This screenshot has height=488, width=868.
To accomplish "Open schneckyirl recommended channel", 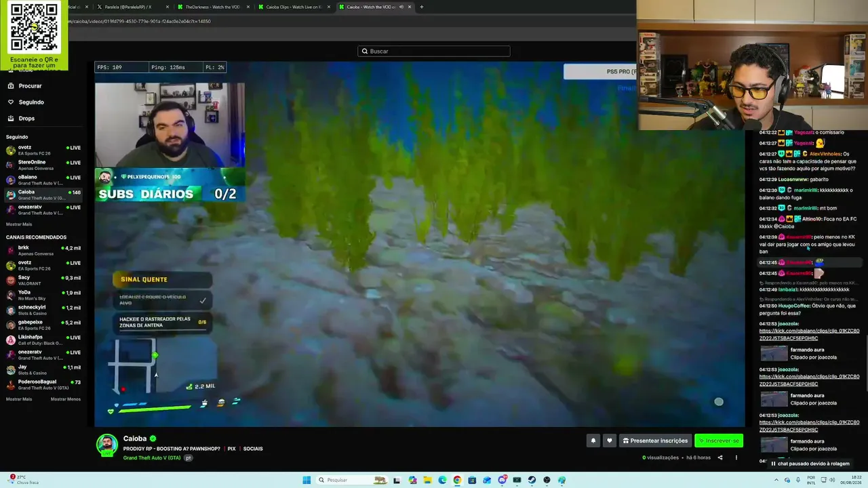I will click(43, 310).
